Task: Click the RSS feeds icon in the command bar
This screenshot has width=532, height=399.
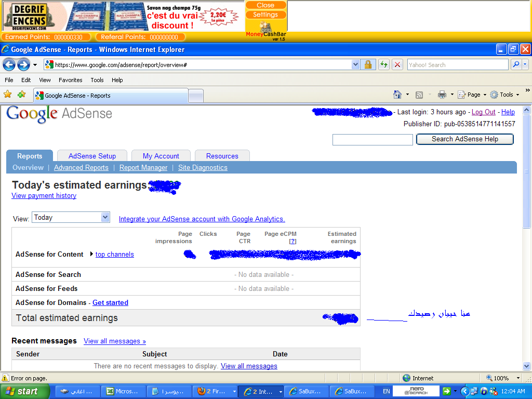Action: click(419, 95)
